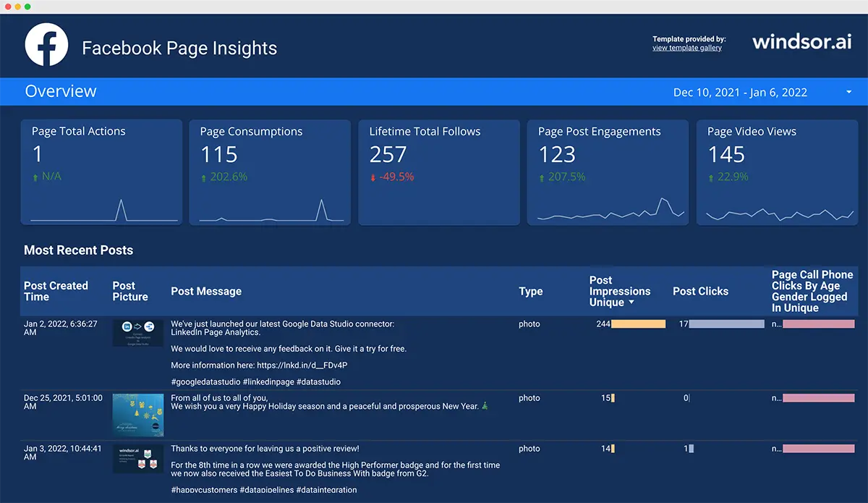Click the Facebook logo icon
This screenshot has width=868, height=503.
click(x=46, y=45)
